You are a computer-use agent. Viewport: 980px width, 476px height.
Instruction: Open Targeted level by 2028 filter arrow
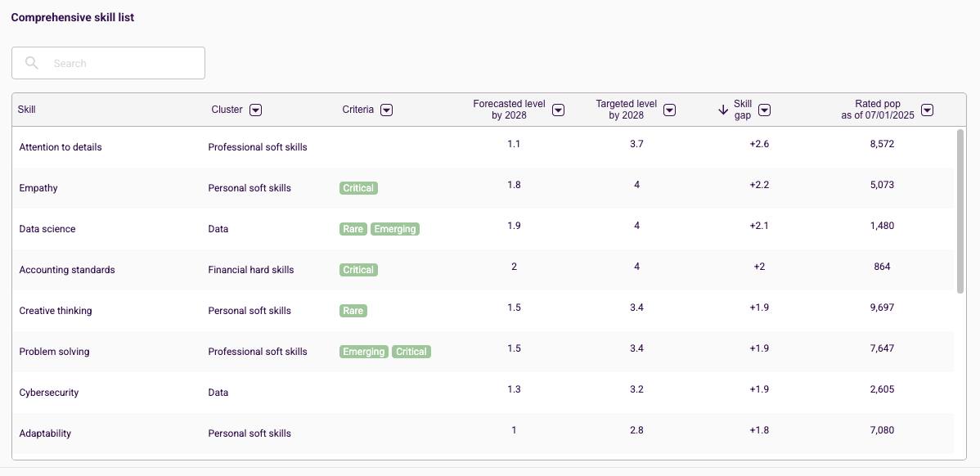pyautogui.click(x=669, y=110)
